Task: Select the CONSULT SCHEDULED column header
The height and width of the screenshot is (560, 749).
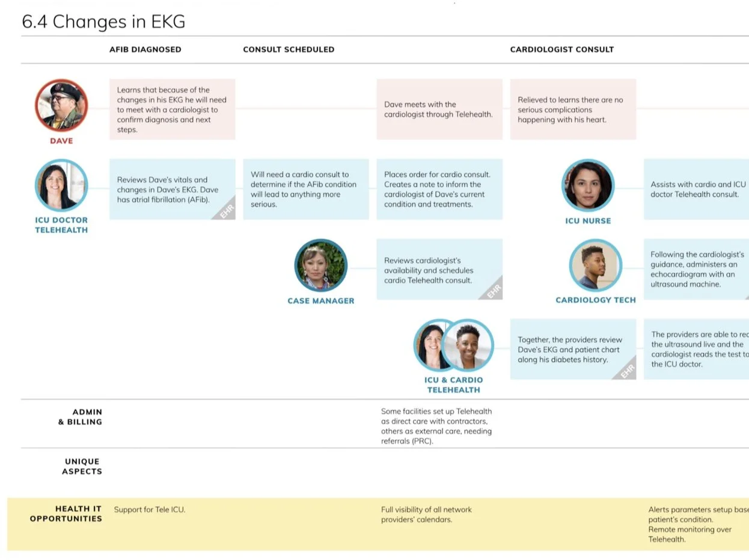Action: click(x=289, y=49)
